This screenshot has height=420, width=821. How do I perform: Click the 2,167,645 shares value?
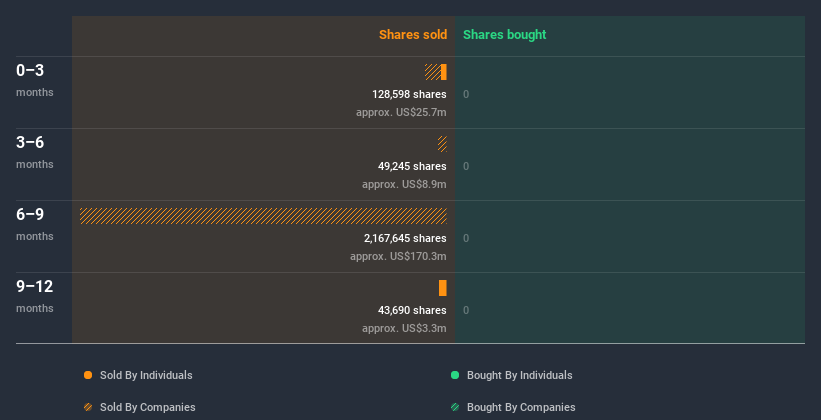[x=405, y=238]
